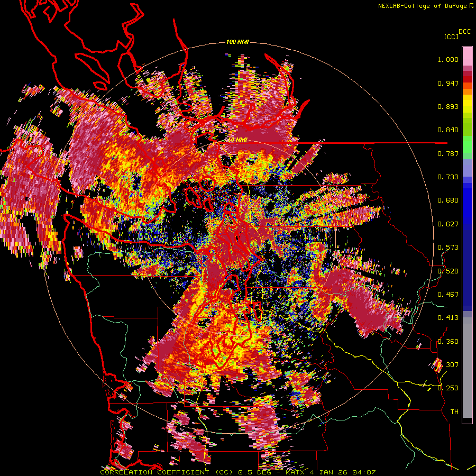Click the 0.413 color scale label

point(448,318)
